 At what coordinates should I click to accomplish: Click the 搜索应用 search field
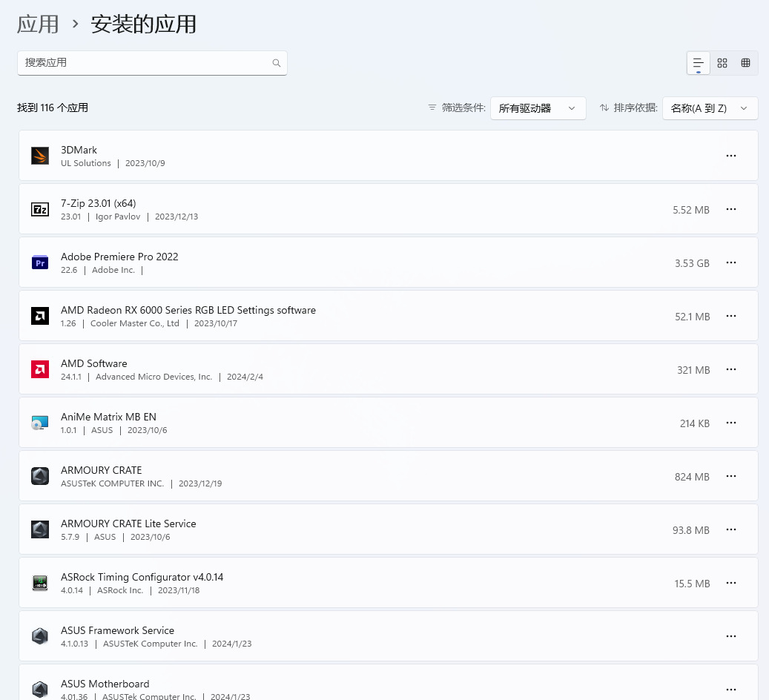[152, 63]
